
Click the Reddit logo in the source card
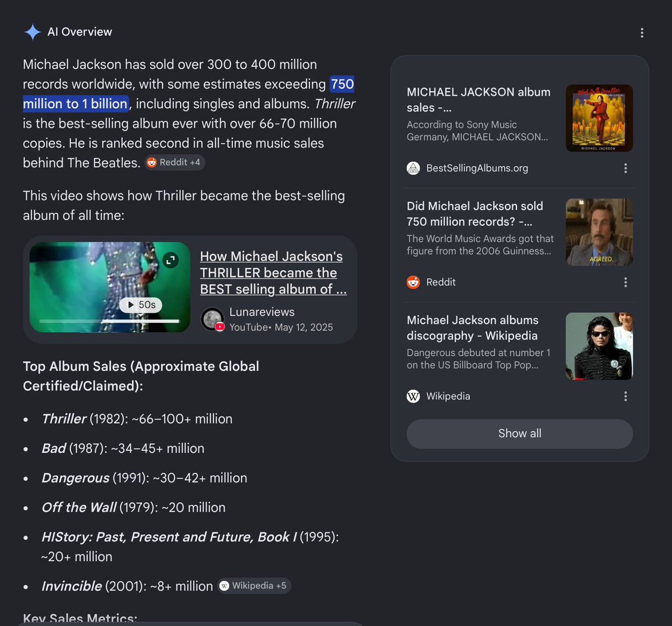(413, 282)
